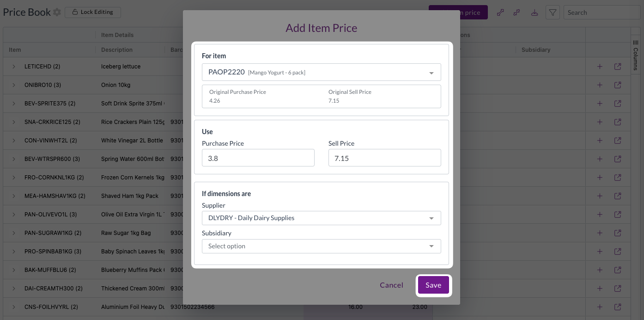Expand the CON-VINWHT2L item row
The width and height of the screenshot is (644, 320).
click(14, 141)
